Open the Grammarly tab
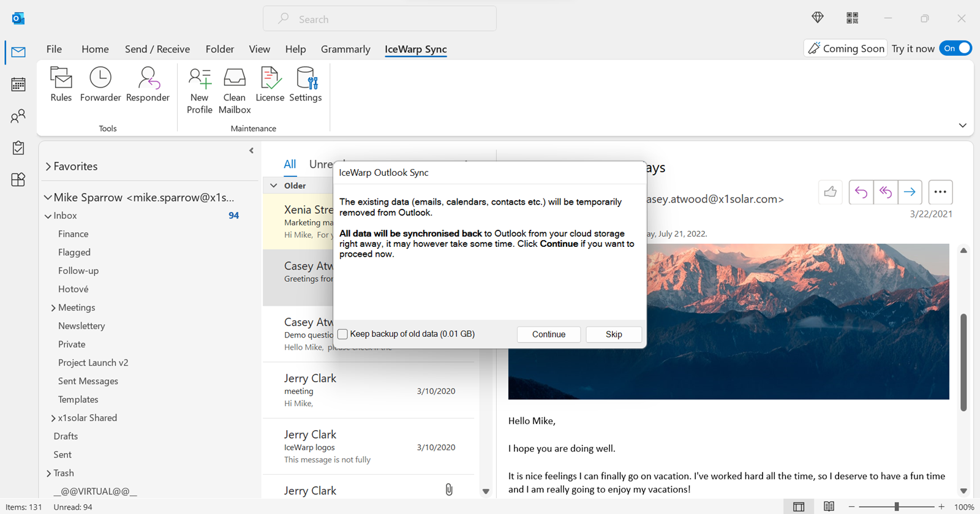980x514 pixels. tap(345, 49)
